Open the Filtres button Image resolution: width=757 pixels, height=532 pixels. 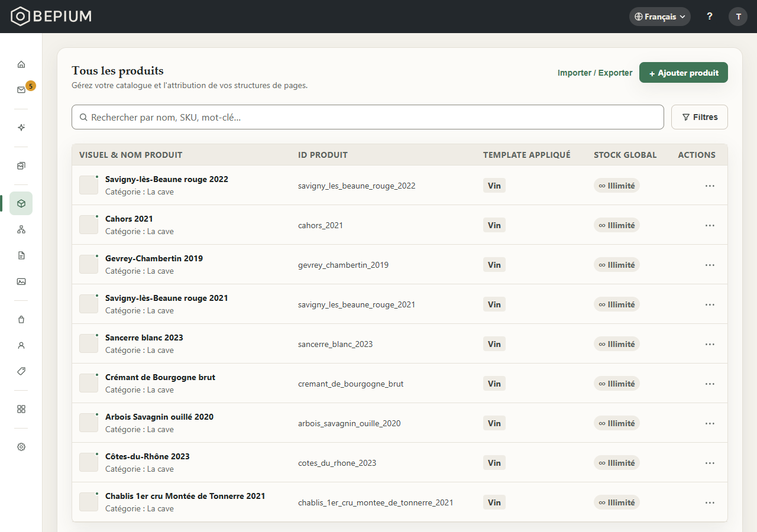coord(700,117)
